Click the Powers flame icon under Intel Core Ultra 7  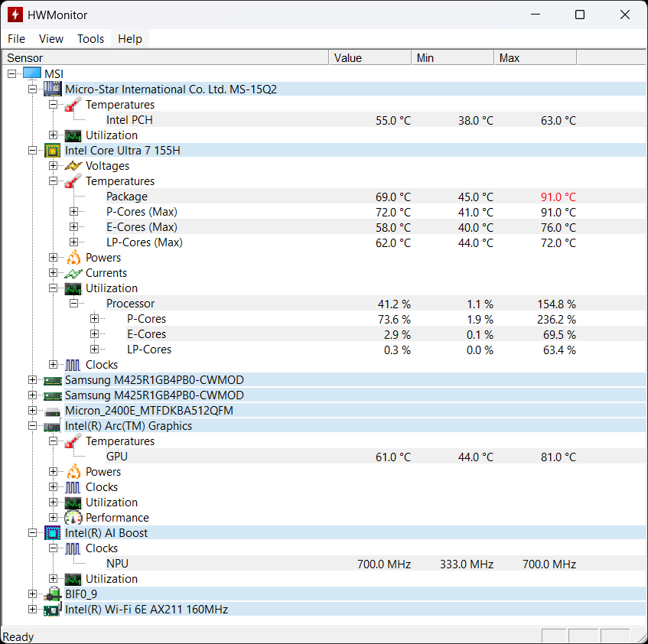point(73,257)
